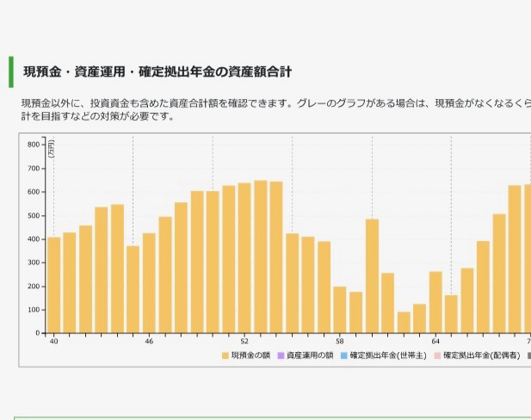Click the blue 確定拠出年金(世帯主) legend icon
The height and width of the screenshot is (420, 531).
343,355
